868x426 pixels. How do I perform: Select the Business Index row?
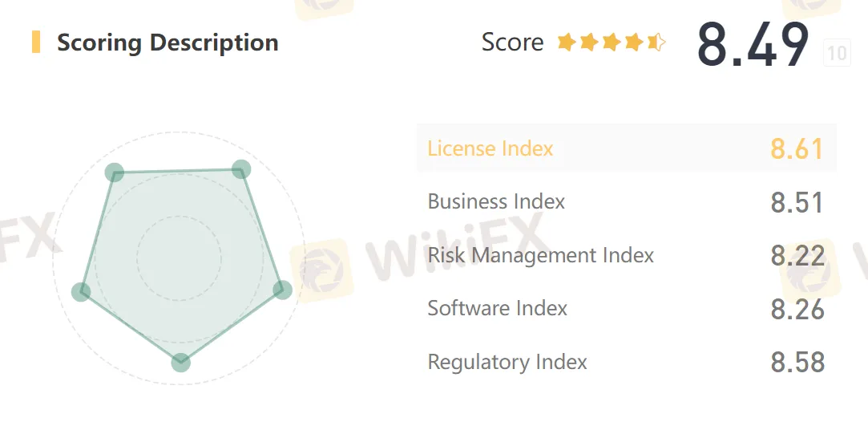pos(627,201)
